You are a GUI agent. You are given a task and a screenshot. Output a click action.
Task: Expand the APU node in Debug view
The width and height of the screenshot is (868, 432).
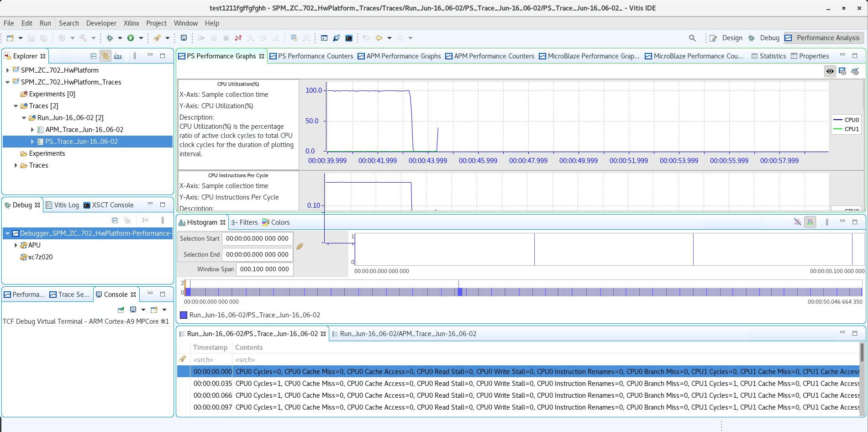point(16,245)
